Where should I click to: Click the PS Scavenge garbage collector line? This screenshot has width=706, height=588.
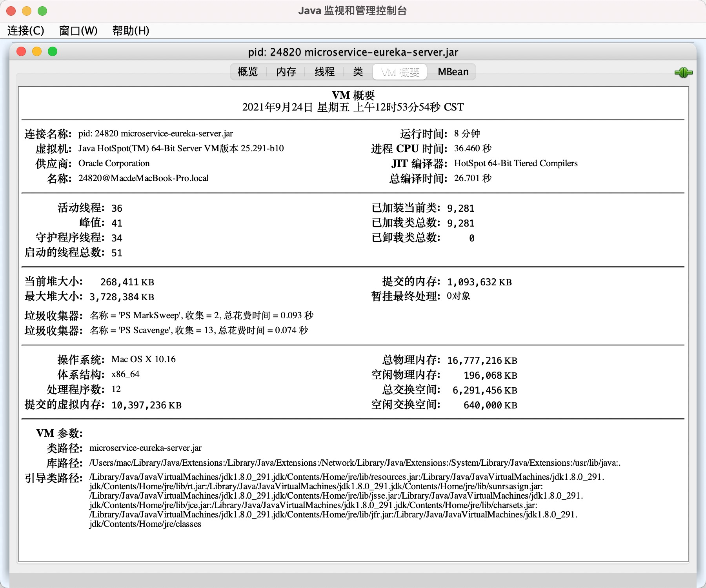click(199, 330)
